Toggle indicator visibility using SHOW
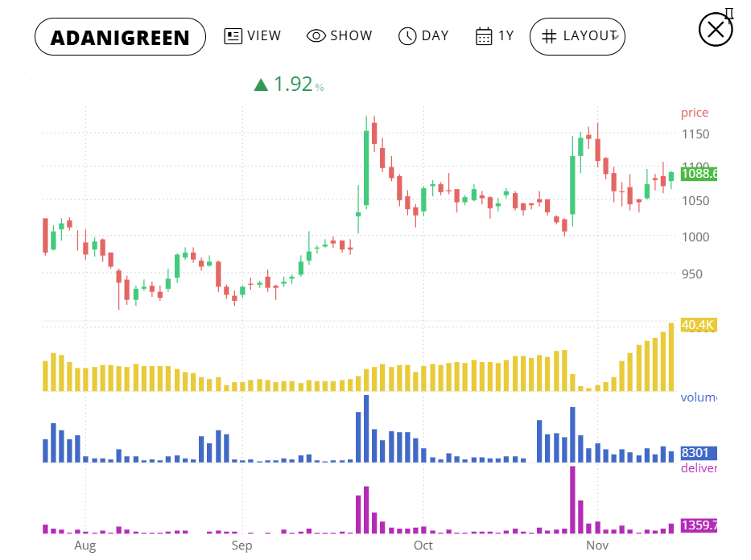The image size is (751, 560). coord(340,35)
